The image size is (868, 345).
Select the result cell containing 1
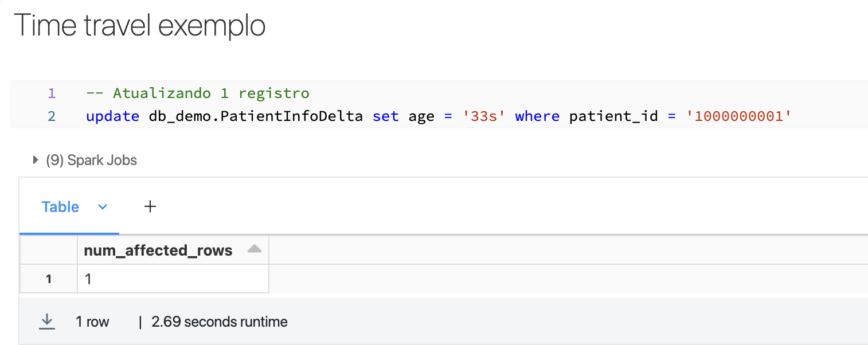[x=173, y=279]
